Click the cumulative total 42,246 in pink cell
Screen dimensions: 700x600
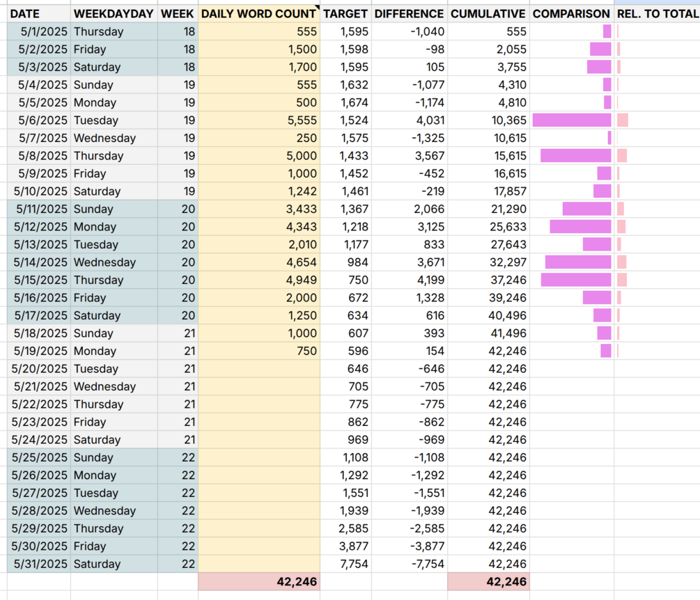(488, 582)
